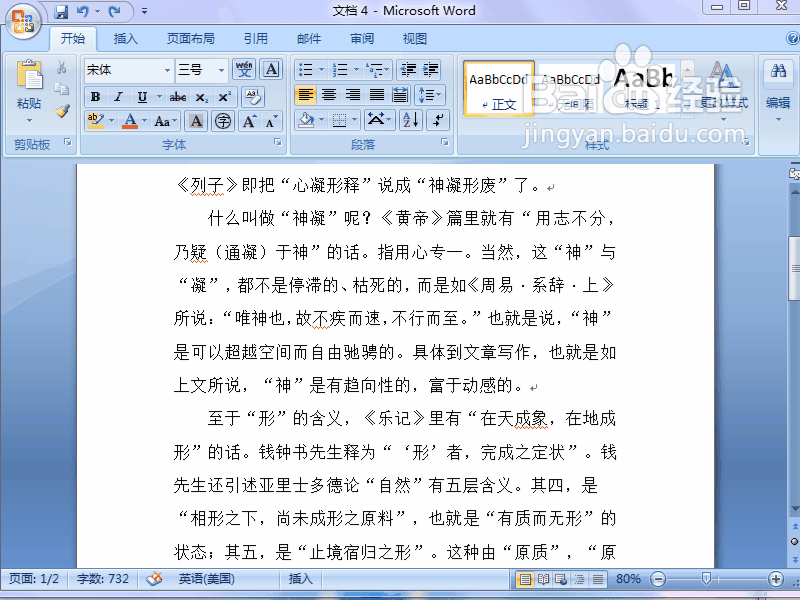Select the strikethrough icon
This screenshot has width=800, height=600.
(177, 97)
